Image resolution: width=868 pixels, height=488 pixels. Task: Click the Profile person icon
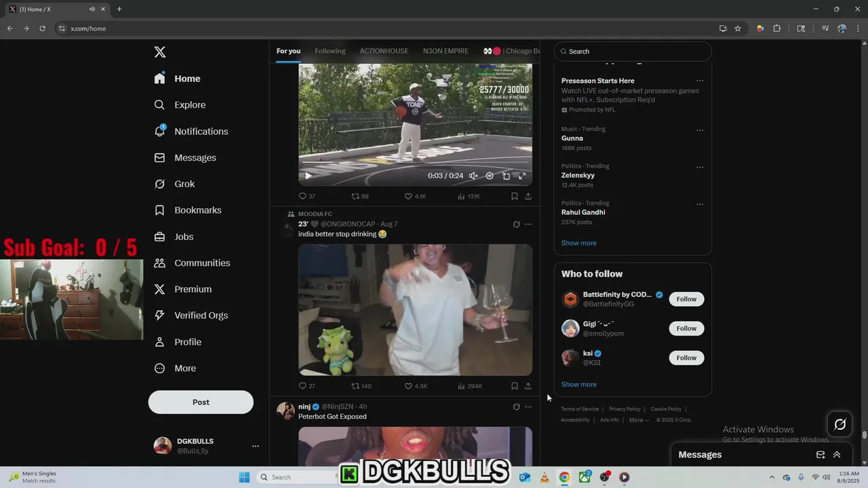tap(159, 342)
